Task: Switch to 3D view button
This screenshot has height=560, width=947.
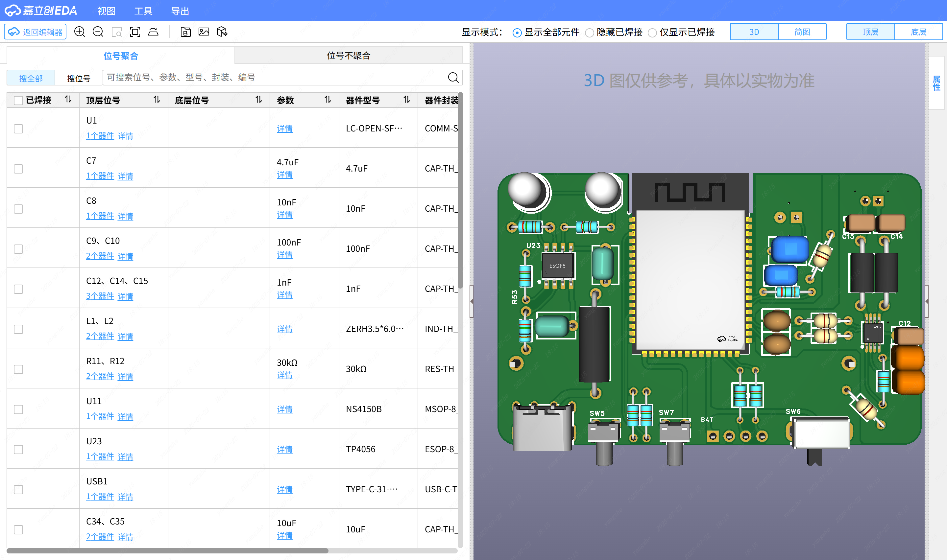Action: (x=754, y=32)
